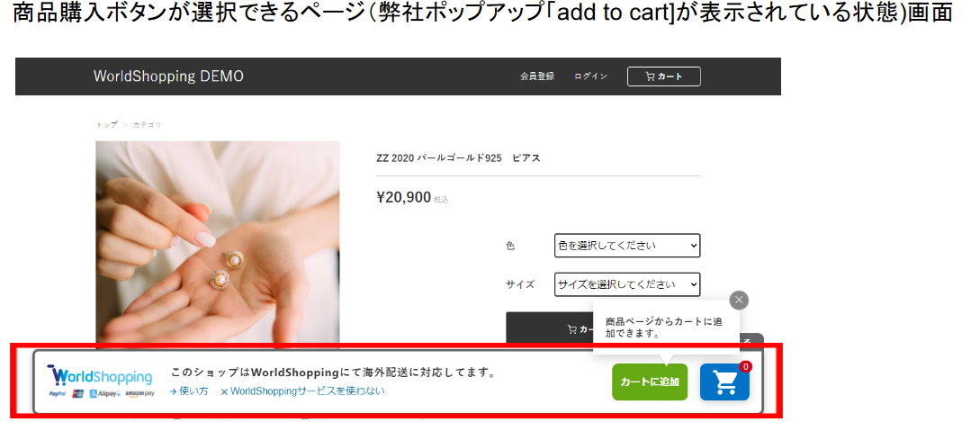Open the カート button in header
980x422 pixels.
(664, 76)
